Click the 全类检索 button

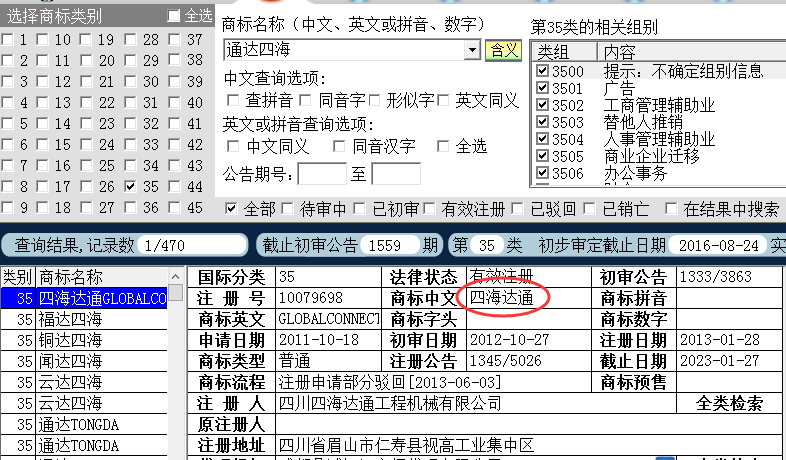point(729,403)
